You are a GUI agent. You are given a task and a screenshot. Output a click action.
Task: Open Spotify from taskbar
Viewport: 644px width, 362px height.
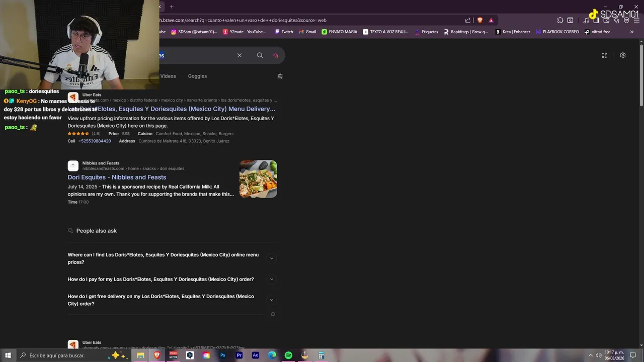[288, 355]
